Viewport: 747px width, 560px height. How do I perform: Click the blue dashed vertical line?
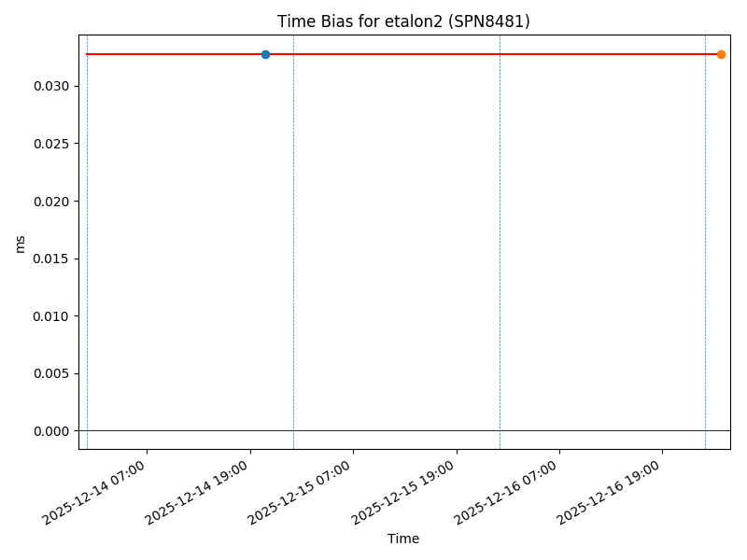293,243
